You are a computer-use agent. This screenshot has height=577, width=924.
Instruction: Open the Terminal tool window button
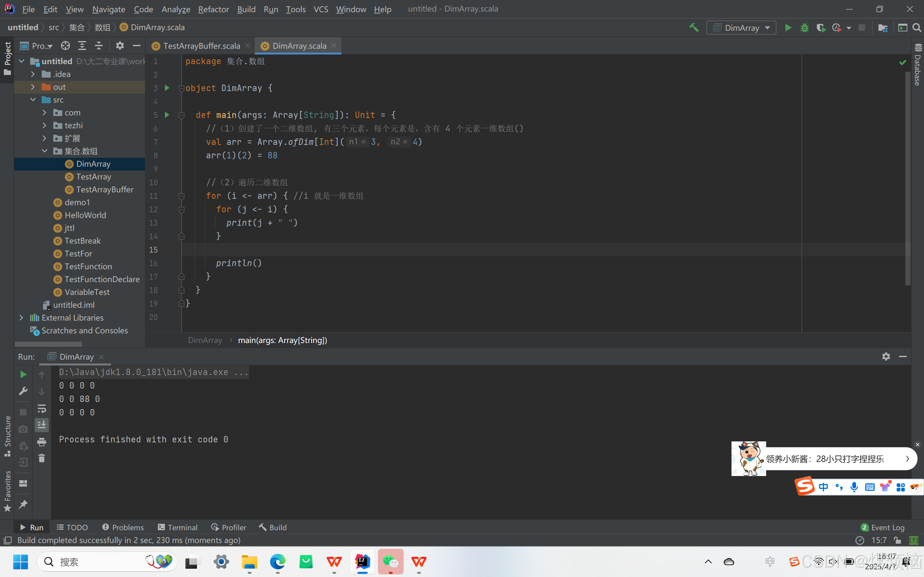(177, 527)
